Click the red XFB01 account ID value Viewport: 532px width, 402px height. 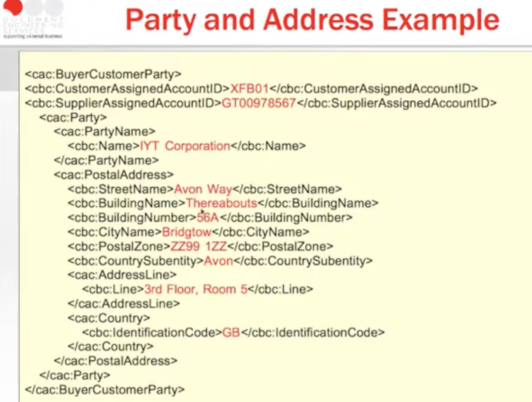coord(249,89)
